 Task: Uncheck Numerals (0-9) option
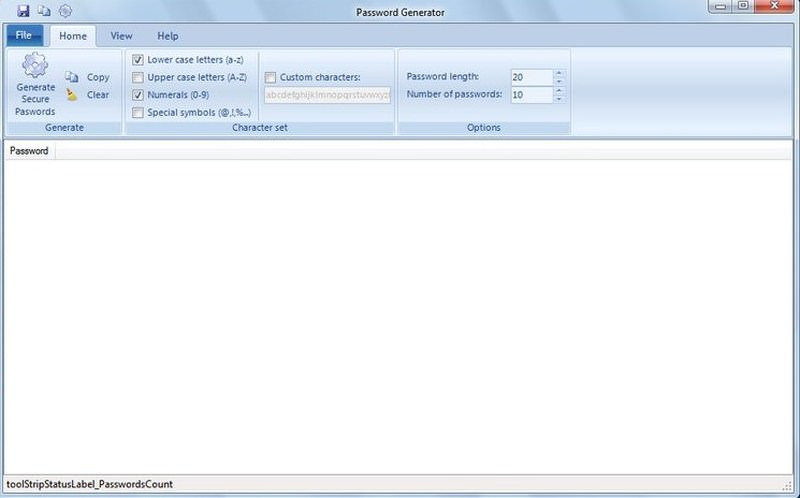[138, 95]
